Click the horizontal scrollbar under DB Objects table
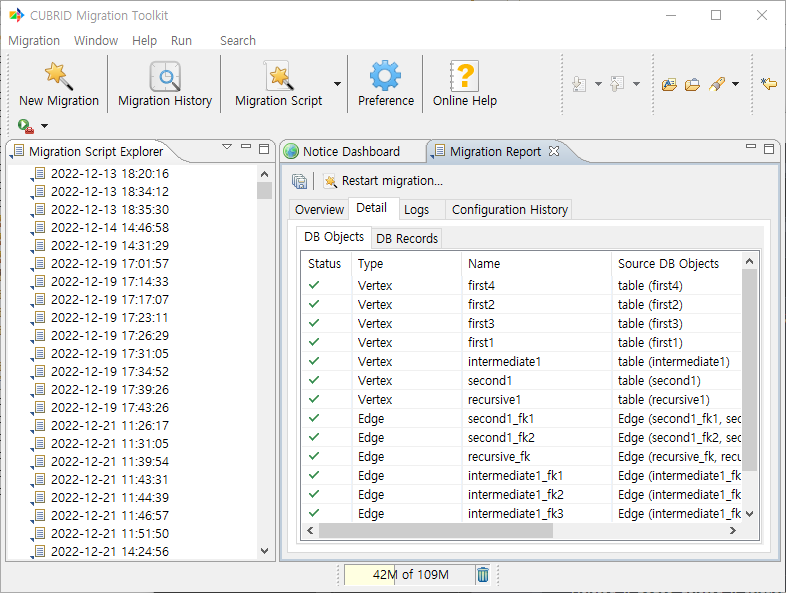The width and height of the screenshot is (786, 593). pos(435,531)
